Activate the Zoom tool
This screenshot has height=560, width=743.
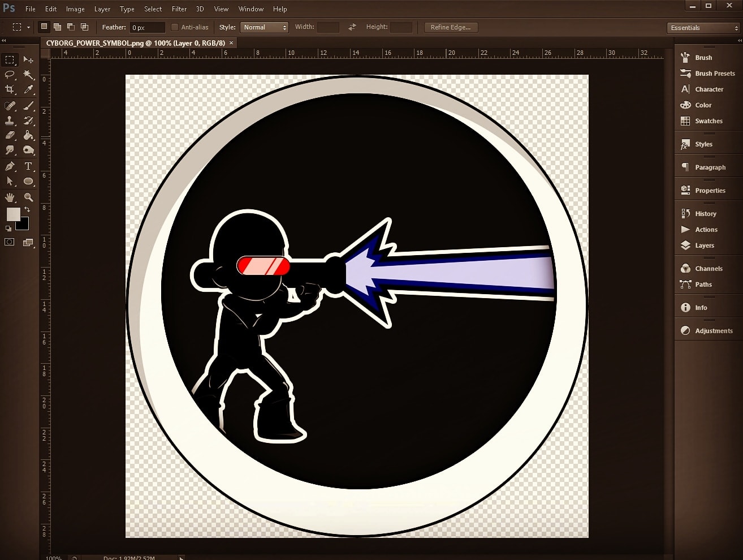pyautogui.click(x=28, y=197)
